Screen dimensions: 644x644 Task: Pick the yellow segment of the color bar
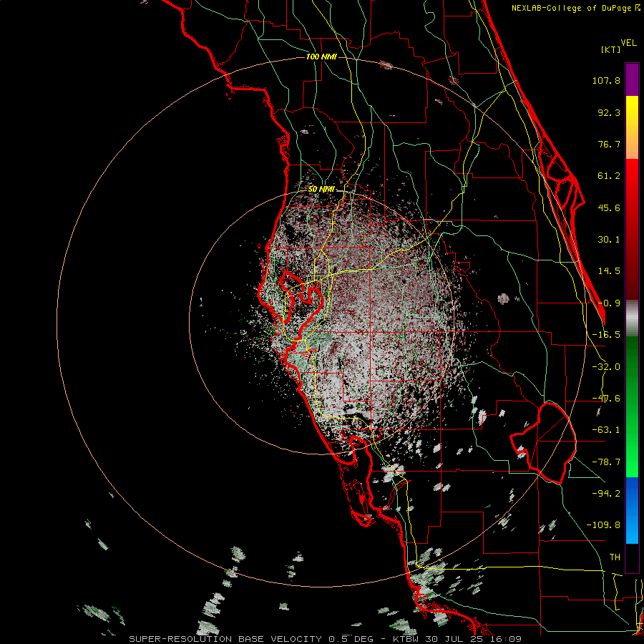pyautogui.click(x=632, y=127)
